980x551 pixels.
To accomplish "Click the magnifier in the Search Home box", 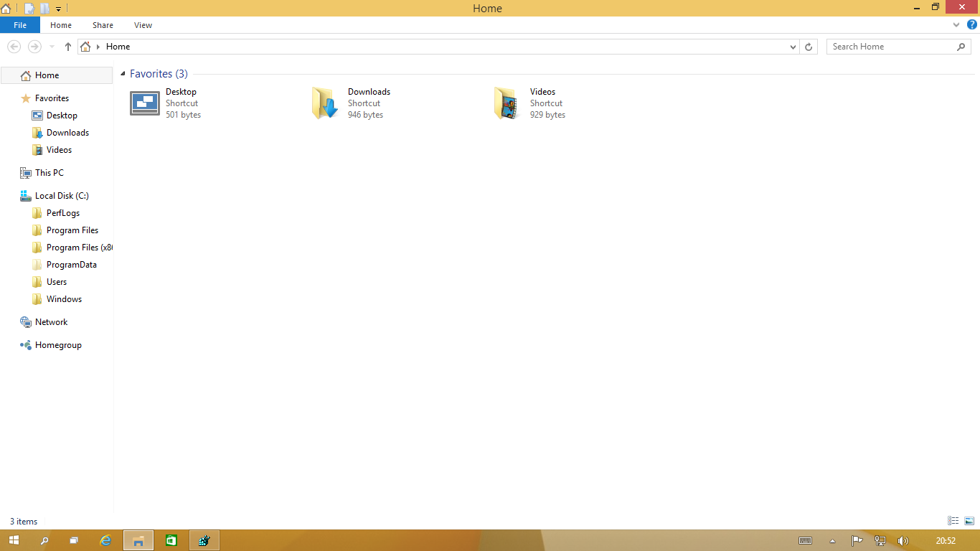I will [x=961, y=46].
